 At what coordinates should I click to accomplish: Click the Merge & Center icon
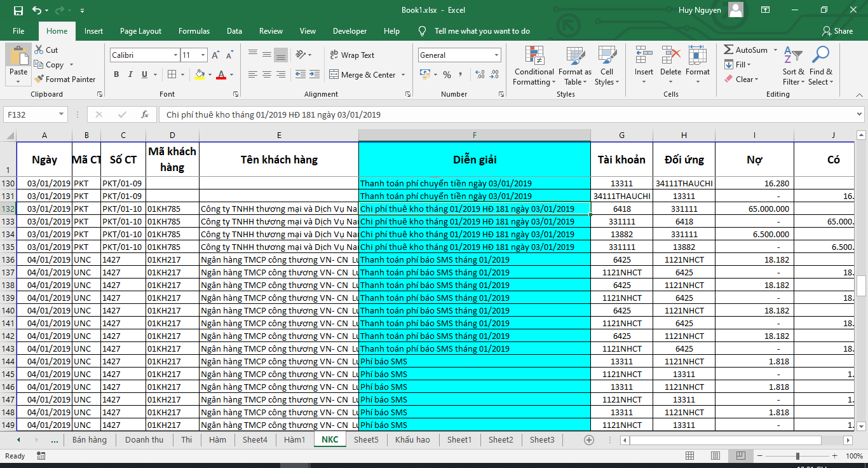tap(334, 75)
